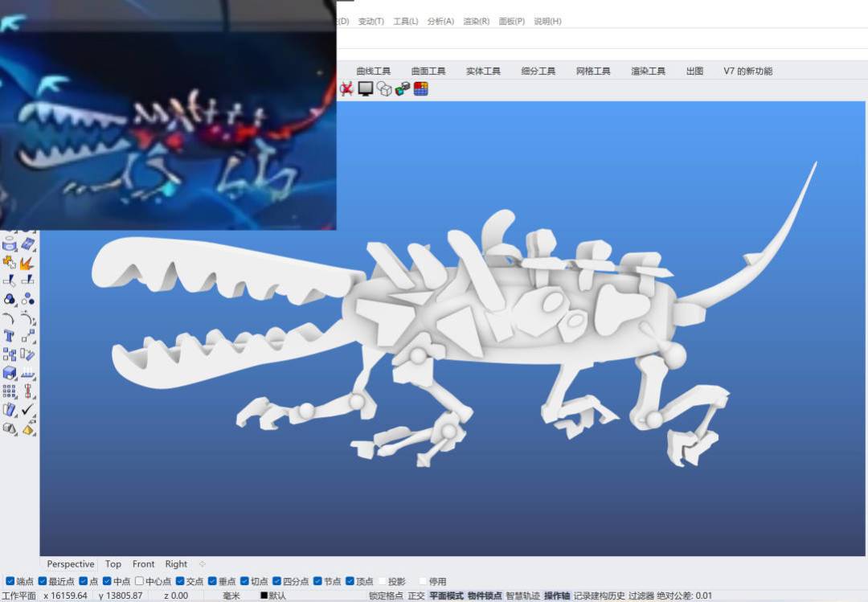Open the blue surface plane tool
Viewport: 868px width, 602px height.
tap(27, 244)
